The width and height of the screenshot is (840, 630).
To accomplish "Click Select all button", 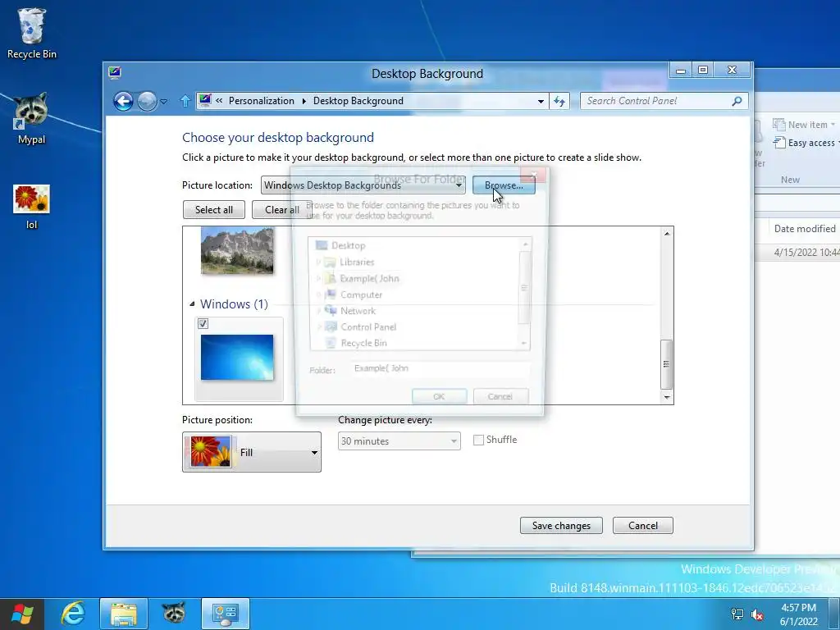I will (x=214, y=209).
